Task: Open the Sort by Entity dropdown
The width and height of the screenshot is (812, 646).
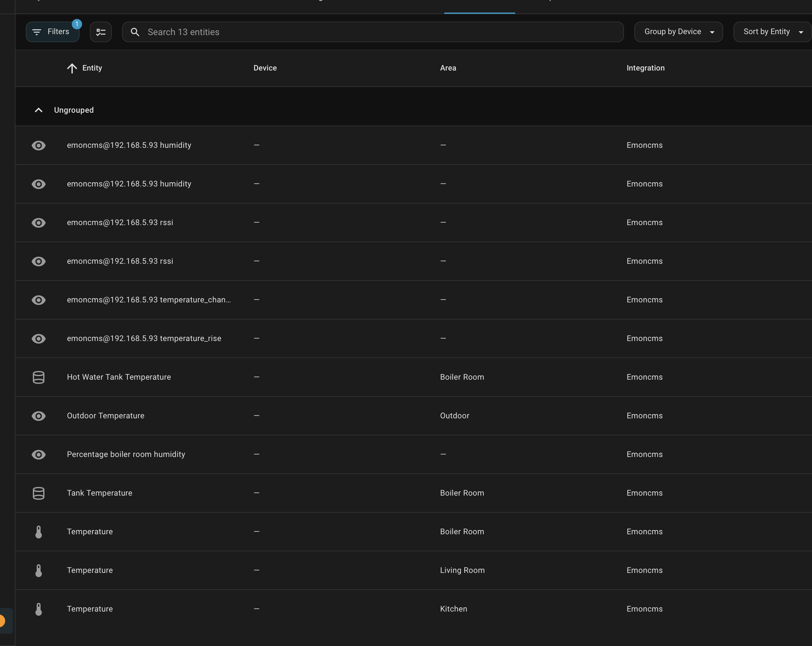Action: [772, 32]
